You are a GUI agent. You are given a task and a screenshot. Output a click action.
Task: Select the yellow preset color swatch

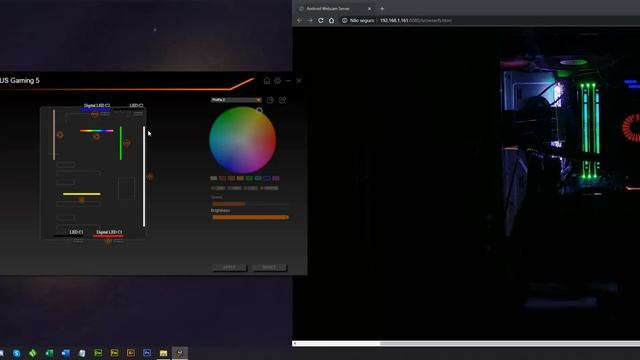pyautogui.click(x=240, y=178)
